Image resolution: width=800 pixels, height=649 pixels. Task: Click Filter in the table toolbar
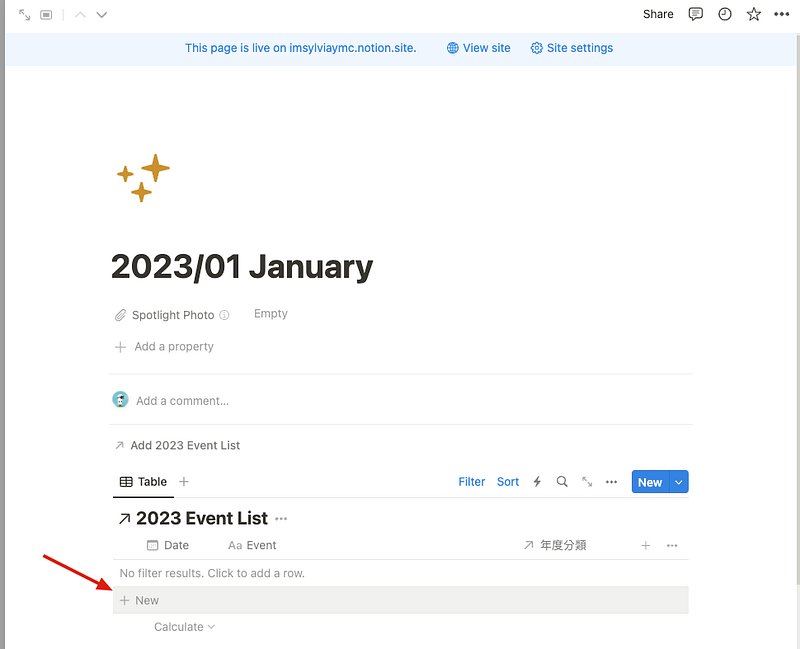(471, 482)
